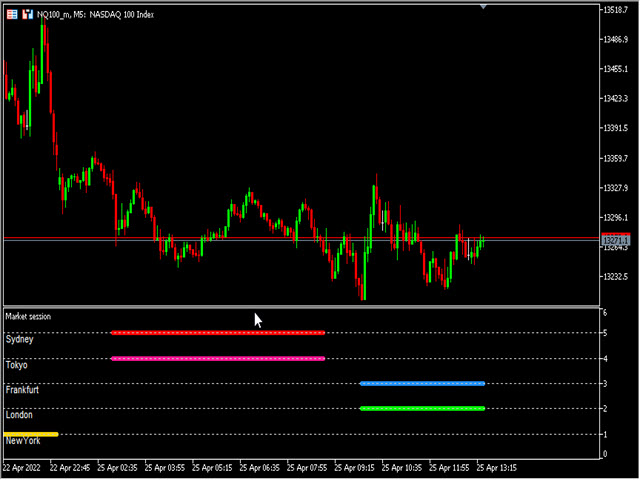Click the 25 Apr 03:55 time label
Viewport: 640px width, 480px height.
click(x=164, y=468)
